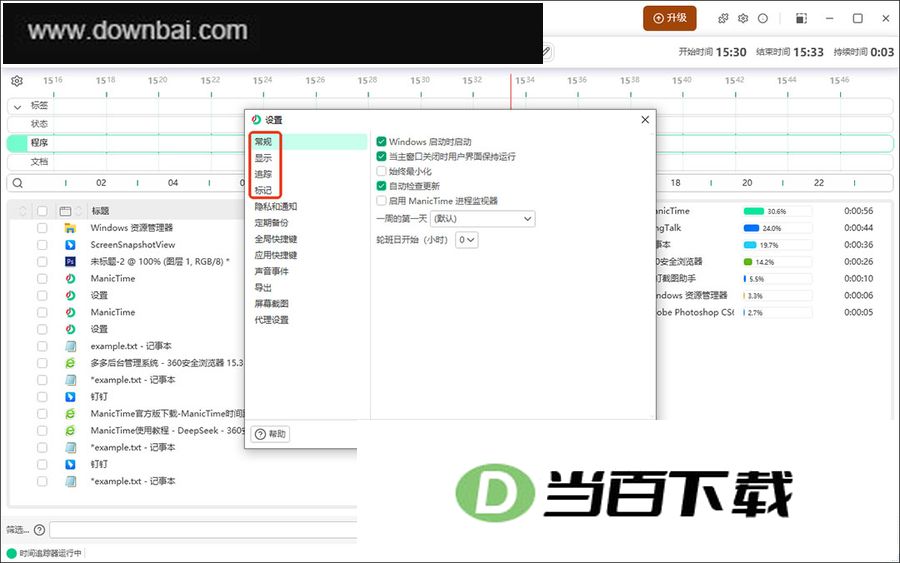This screenshot has height=563, width=900.
Task: Click the Photoshop icon for 未标题-2 row
Action: click(70, 262)
